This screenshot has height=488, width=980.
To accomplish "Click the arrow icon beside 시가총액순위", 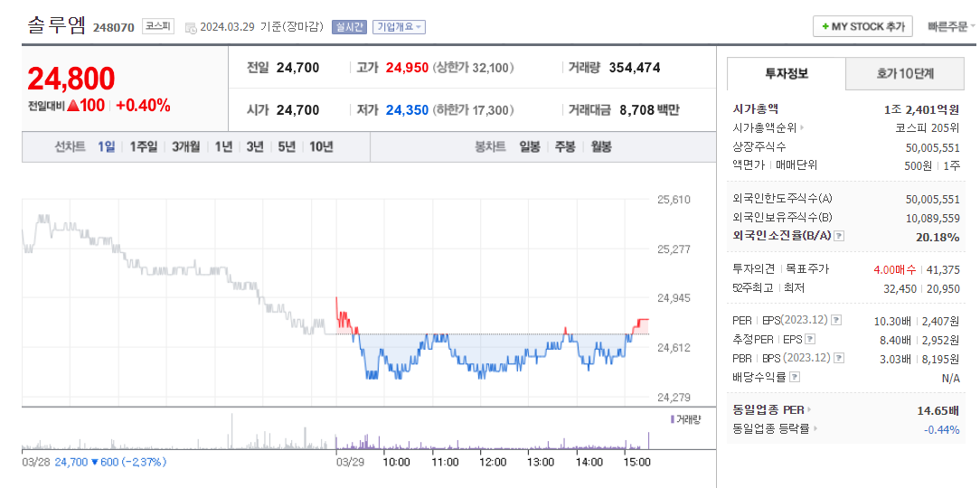I will tap(802, 128).
